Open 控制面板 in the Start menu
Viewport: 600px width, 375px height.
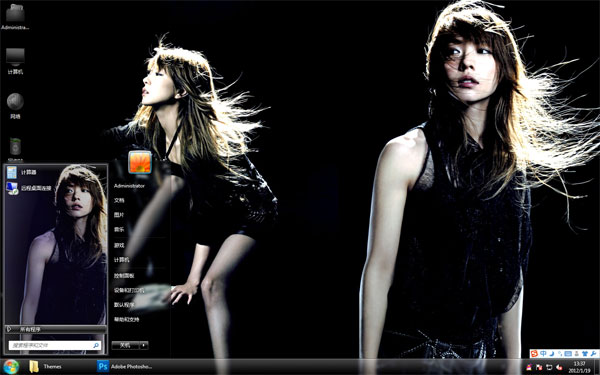[124, 276]
